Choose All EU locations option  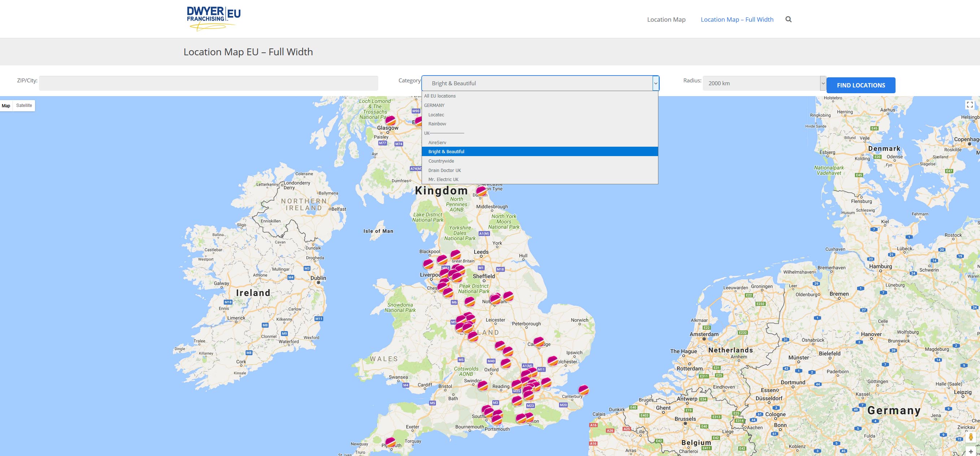point(540,96)
